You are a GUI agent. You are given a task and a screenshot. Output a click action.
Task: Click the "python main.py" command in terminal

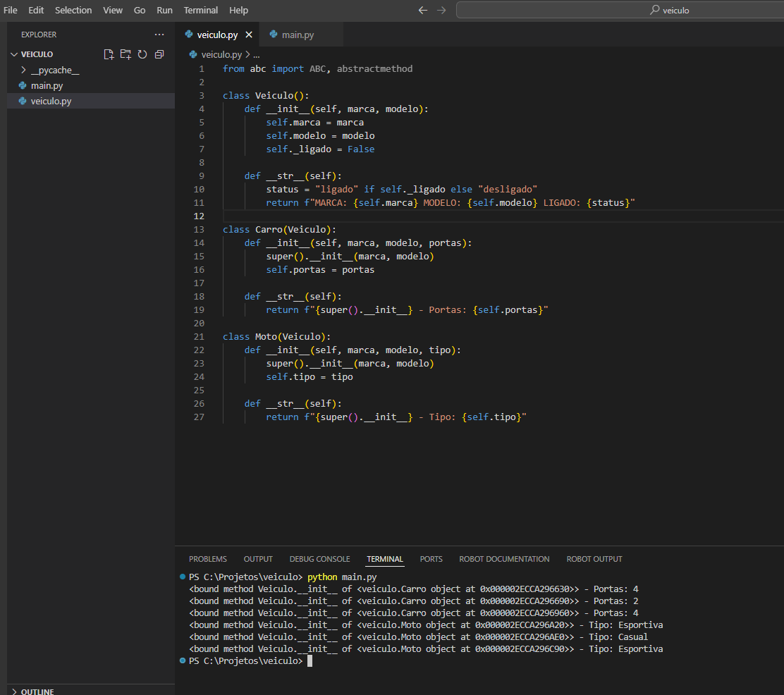click(342, 577)
